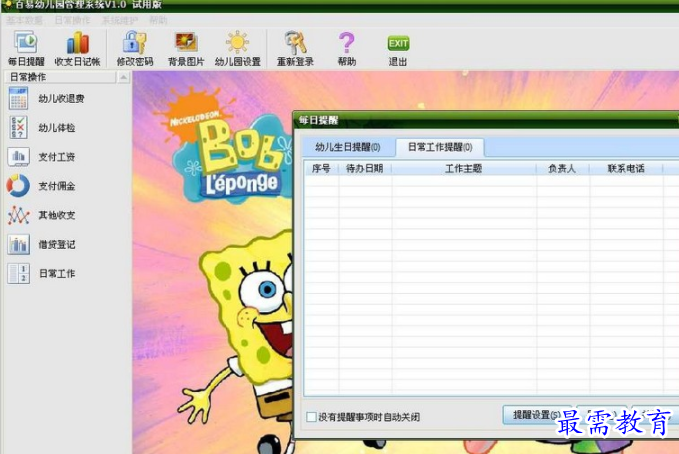Open the 基本数据 menu
Viewport: 679px width, 454px height.
pyautogui.click(x=24, y=20)
